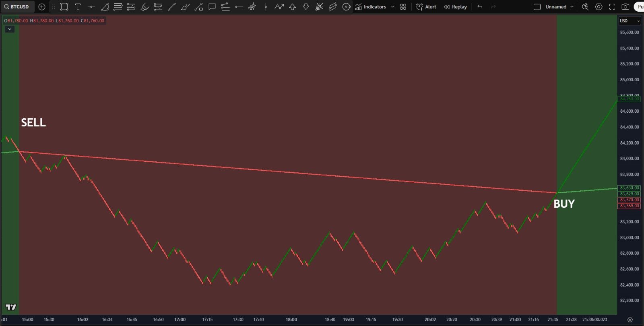Screen dimensions: 644x326
Task: Open the Indicators menu
Action: (x=370, y=7)
